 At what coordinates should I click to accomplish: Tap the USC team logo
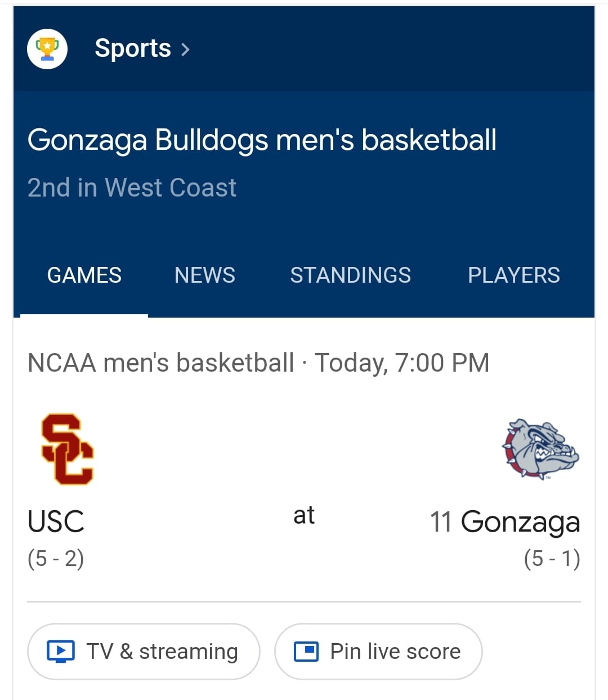68,449
